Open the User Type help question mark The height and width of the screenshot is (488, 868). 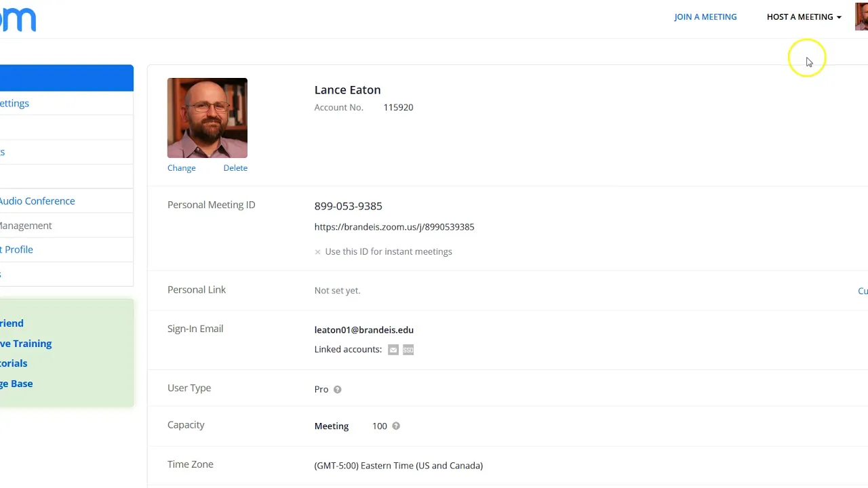tap(337, 389)
